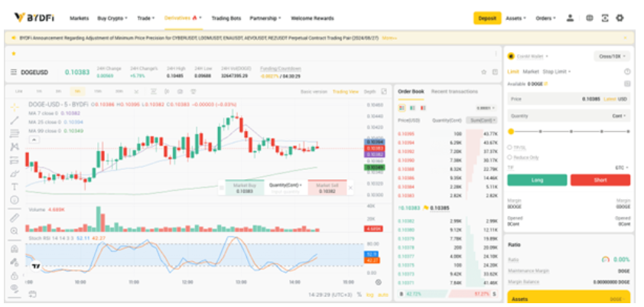644x307 pixels.
Task: Select the pattern drawing tool
Action: coord(15,147)
